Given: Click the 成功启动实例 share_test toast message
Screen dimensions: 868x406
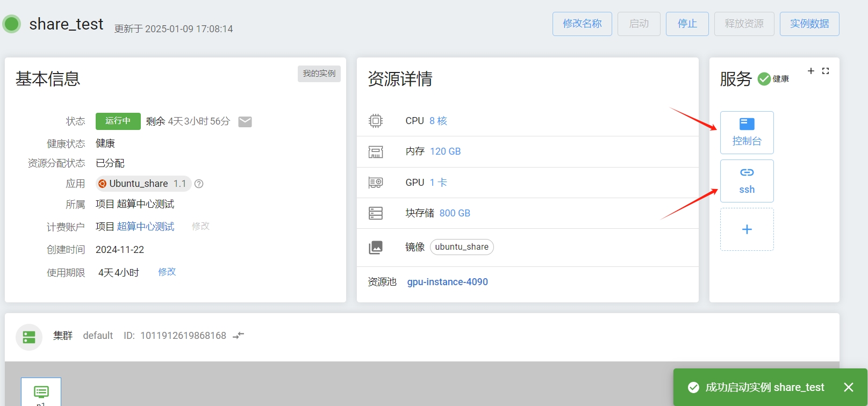Looking at the screenshot, I should [x=765, y=387].
